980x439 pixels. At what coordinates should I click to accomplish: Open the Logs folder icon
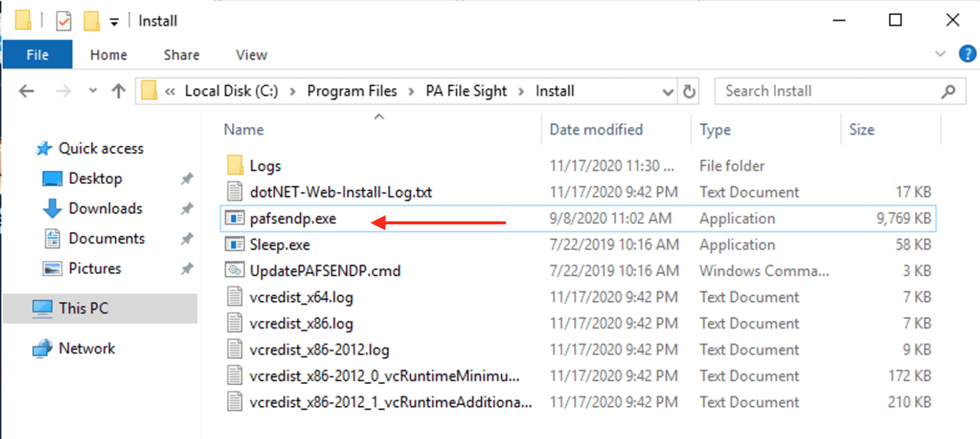tap(235, 165)
